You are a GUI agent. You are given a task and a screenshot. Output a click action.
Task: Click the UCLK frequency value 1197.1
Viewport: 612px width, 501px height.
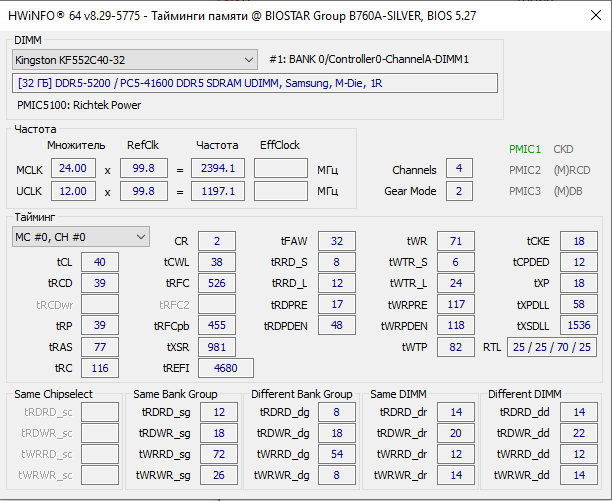[217, 190]
